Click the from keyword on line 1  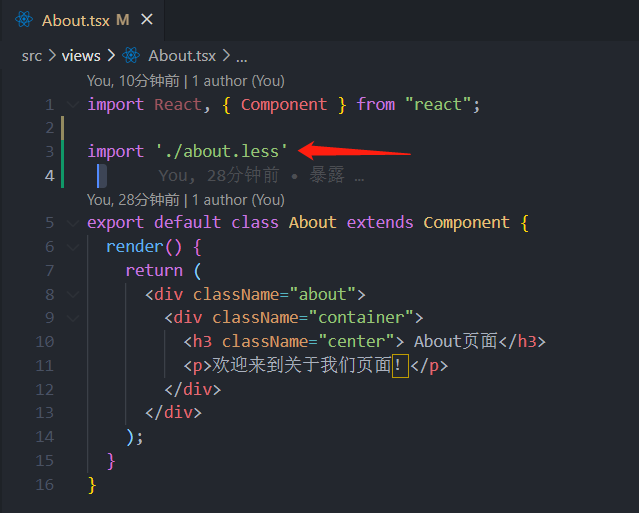pyautogui.click(x=376, y=105)
